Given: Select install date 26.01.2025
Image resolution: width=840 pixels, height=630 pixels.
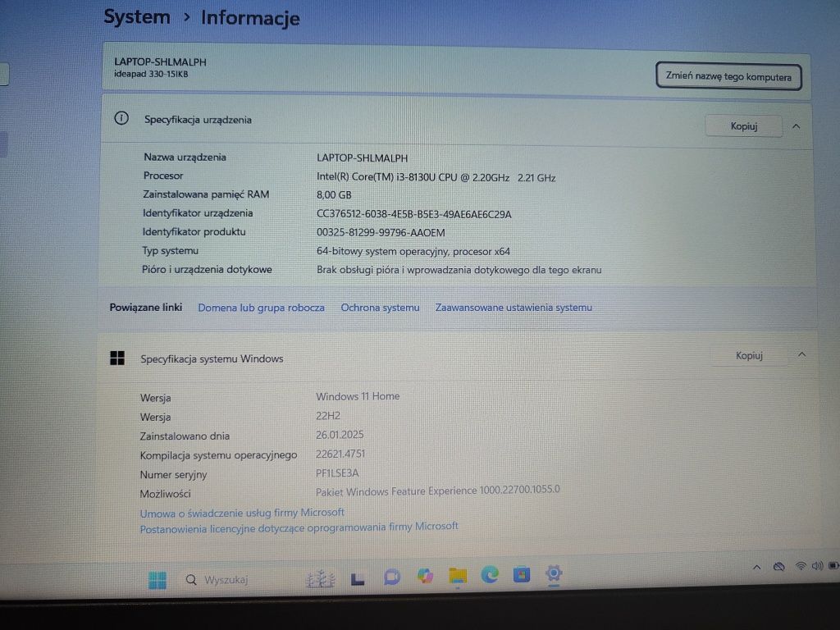Looking at the screenshot, I should coord(340,435).
